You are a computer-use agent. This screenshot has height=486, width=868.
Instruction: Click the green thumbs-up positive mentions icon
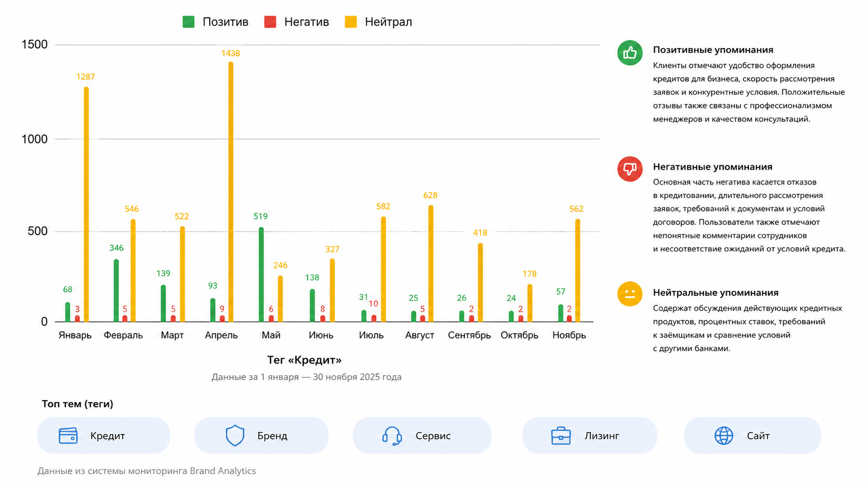[630, 53]
